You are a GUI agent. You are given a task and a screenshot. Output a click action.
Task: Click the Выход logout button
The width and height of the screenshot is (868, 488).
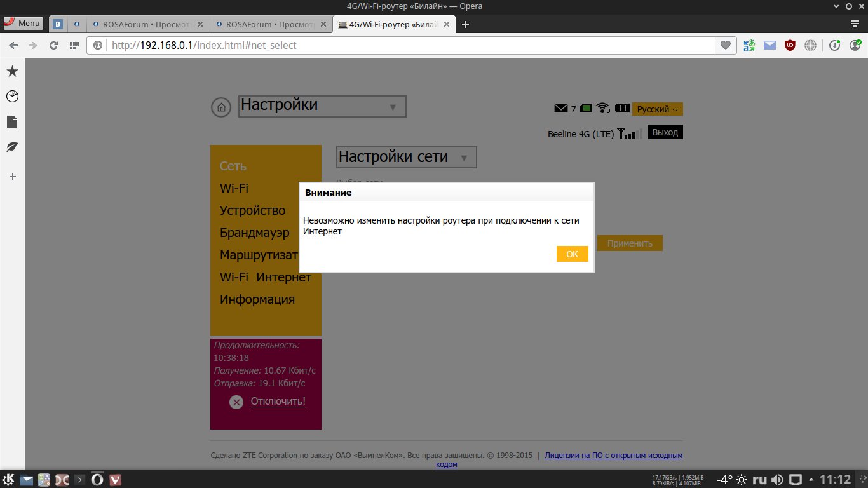[665, 132]
